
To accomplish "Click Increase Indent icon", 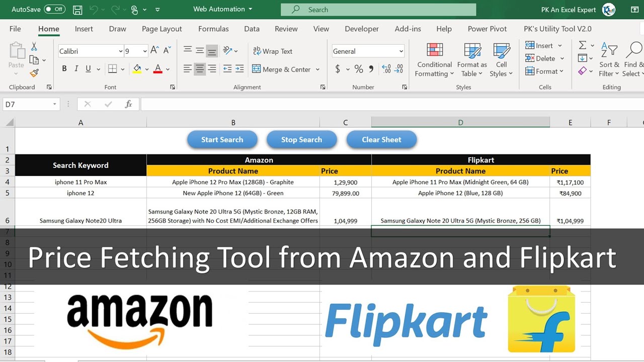I will (x=239, y=69).
